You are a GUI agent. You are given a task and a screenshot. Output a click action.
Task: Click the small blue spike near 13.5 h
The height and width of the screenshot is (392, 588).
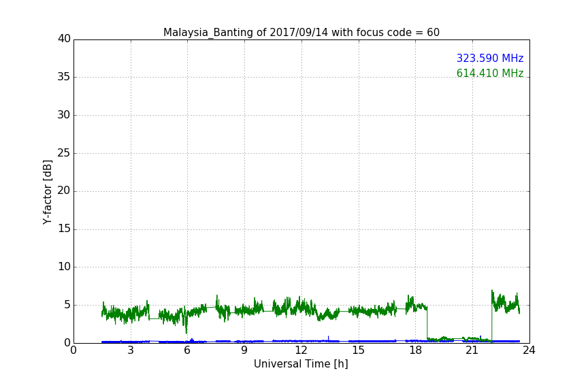pyautogui.click(x=329, y=338)
